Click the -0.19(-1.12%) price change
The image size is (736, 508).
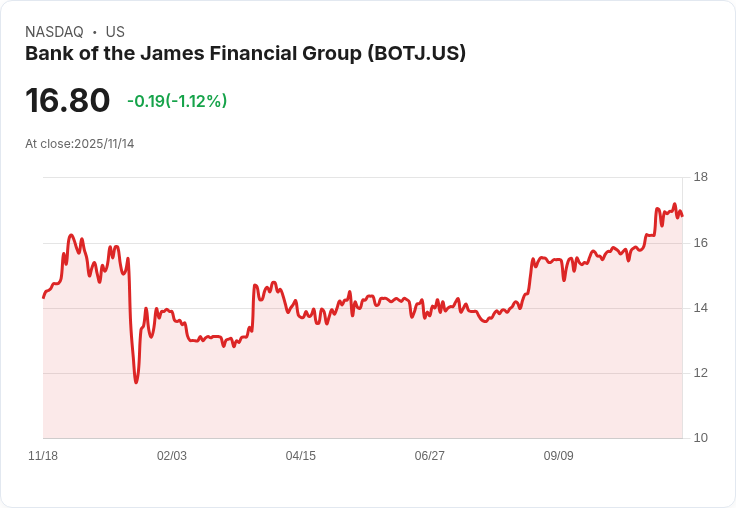(177, 101)
